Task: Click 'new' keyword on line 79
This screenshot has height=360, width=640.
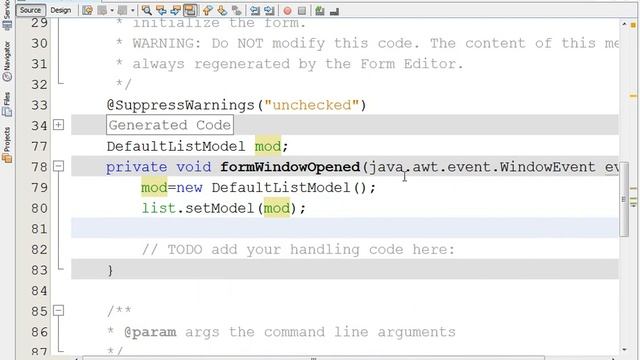Action: click(189, 188)
